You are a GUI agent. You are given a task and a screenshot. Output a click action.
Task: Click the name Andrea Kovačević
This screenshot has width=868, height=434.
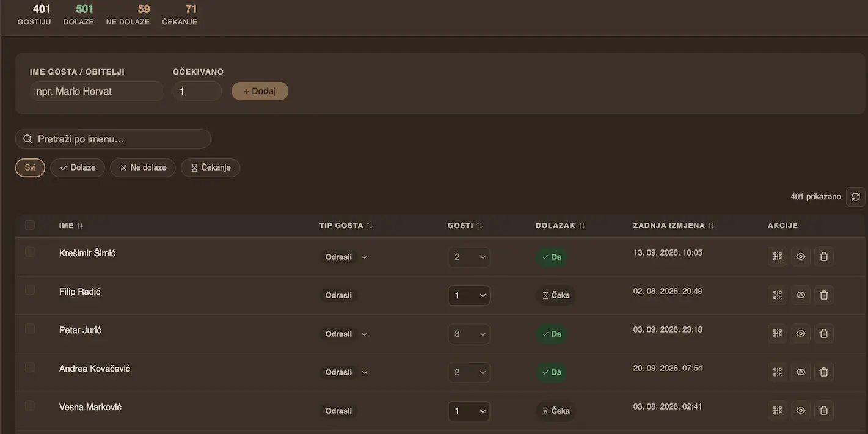95,369
